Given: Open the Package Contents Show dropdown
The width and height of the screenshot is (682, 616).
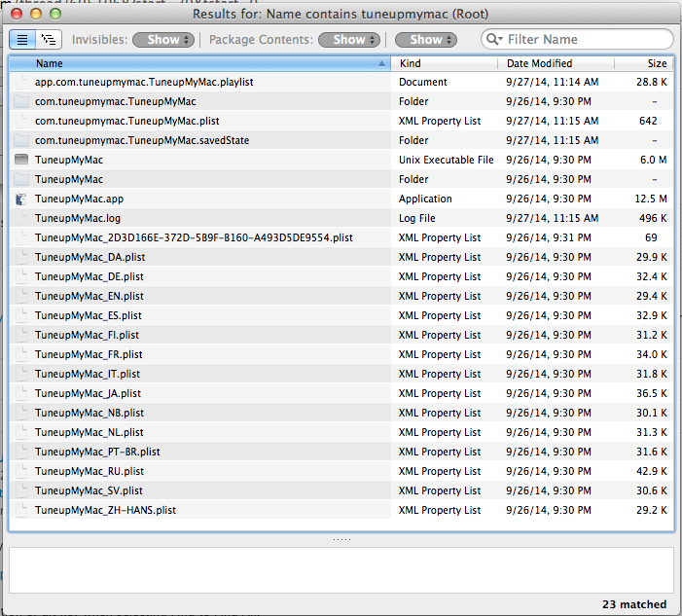Looking at the screenshot, I should pos(349,40).
